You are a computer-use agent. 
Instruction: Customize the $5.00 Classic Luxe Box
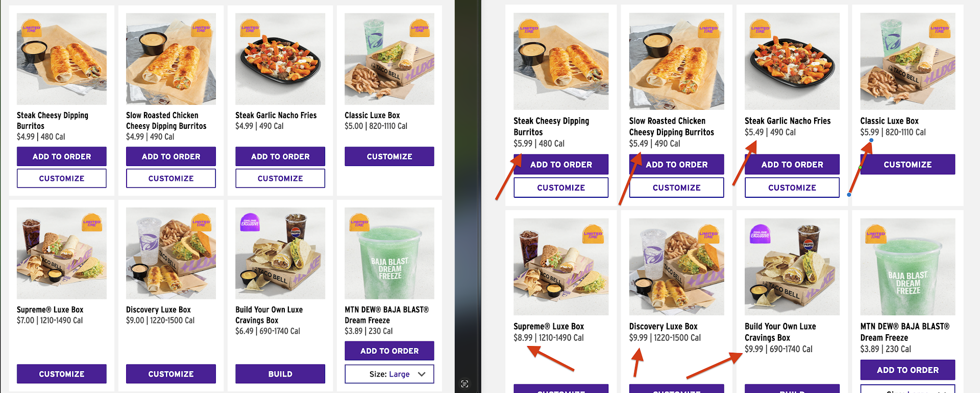389,156
